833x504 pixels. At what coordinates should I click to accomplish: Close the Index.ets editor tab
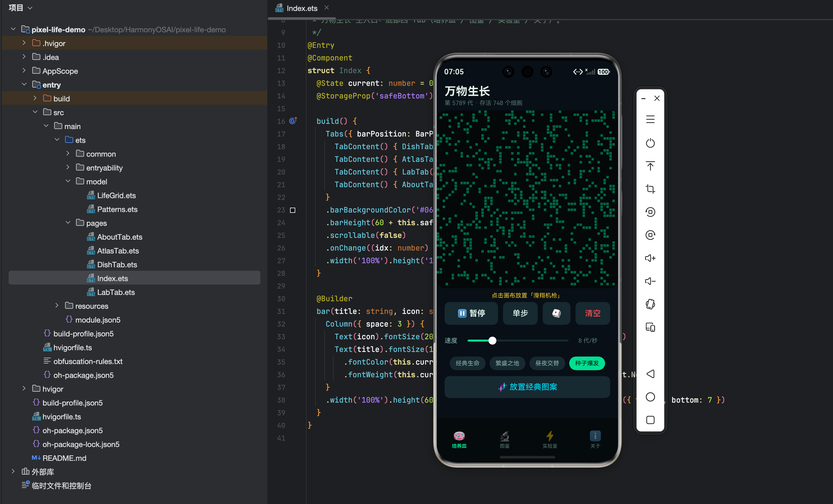(327, 8)
